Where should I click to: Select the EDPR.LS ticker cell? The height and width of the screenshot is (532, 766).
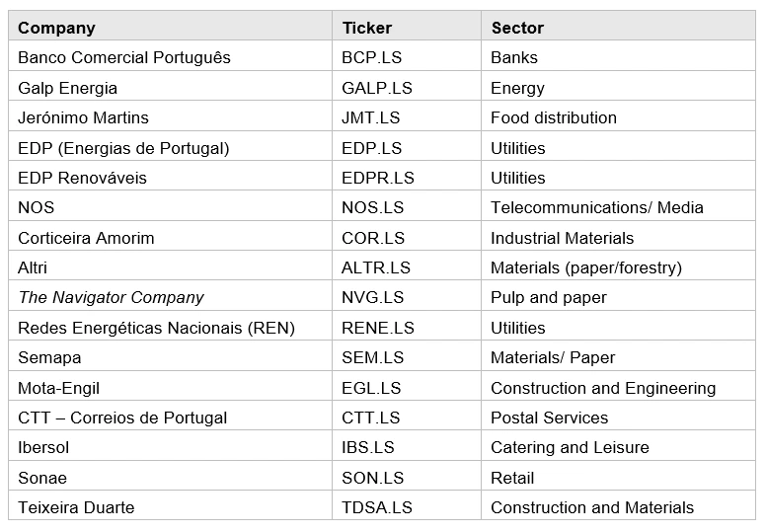(x=407, y=176)
